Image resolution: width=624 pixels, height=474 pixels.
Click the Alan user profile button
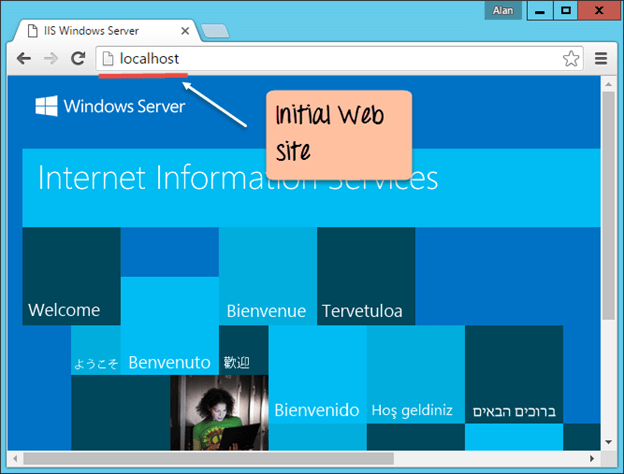pyautogui.click(x=502, y=11)
